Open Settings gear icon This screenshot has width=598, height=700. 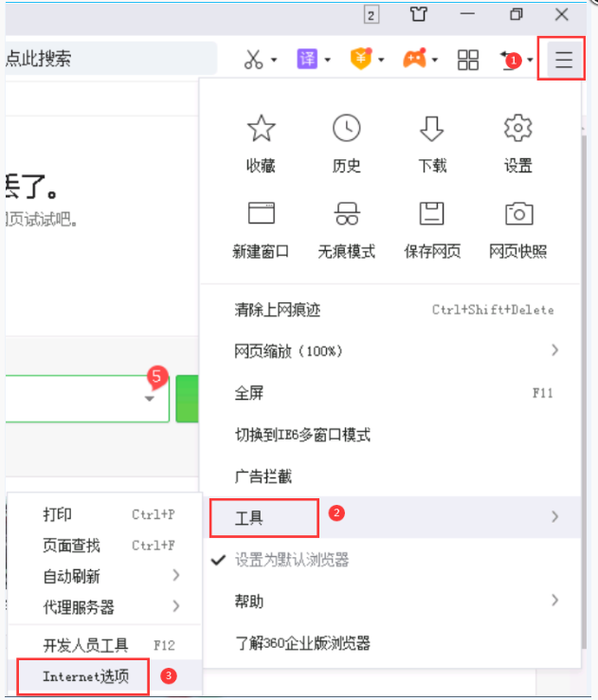click(517, 128)
